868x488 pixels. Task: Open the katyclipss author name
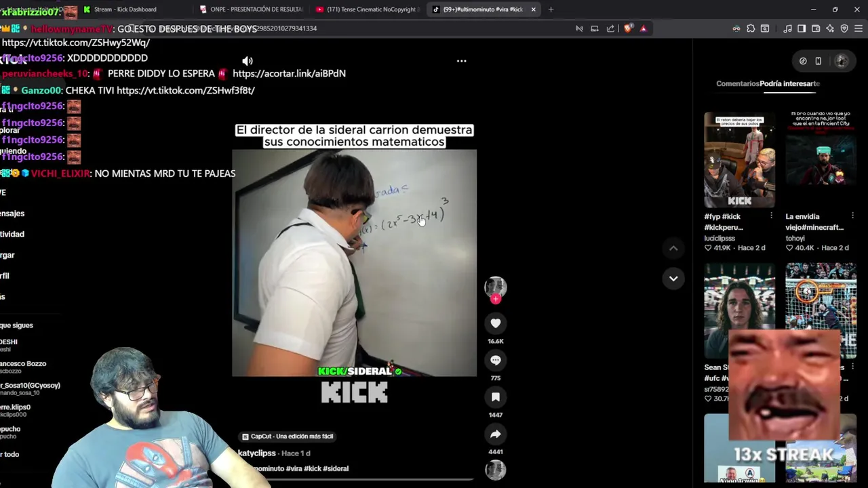click(257, 453)
